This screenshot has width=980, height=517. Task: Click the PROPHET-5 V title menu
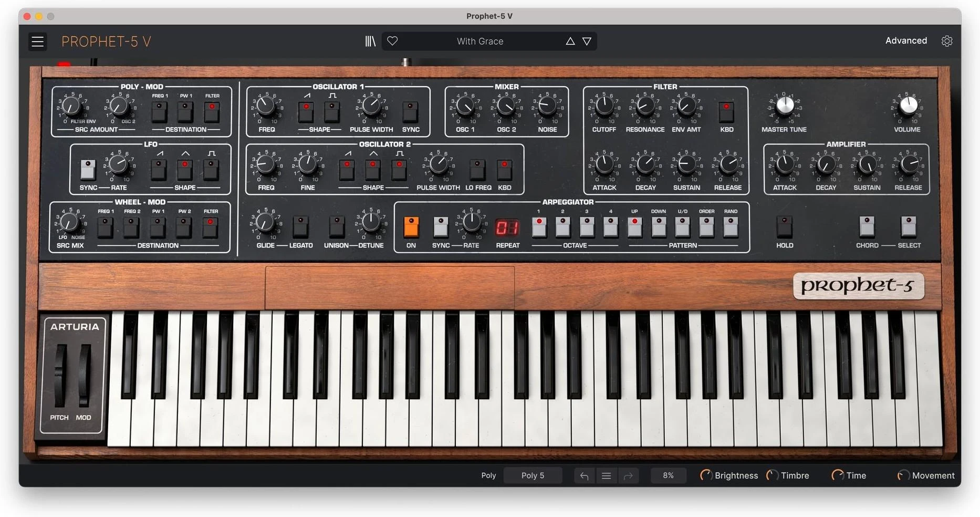click(x=106, y=42)
